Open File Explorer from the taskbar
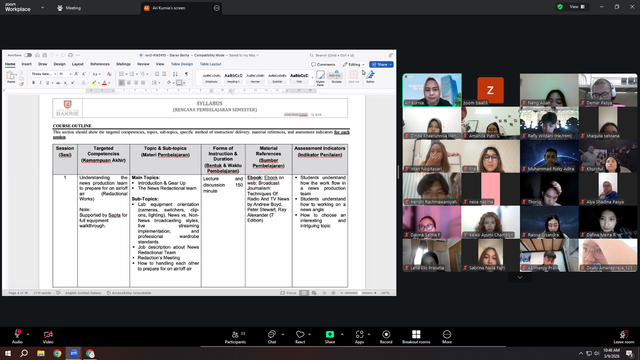Screen dimensions: 640x360 [41, 353]
